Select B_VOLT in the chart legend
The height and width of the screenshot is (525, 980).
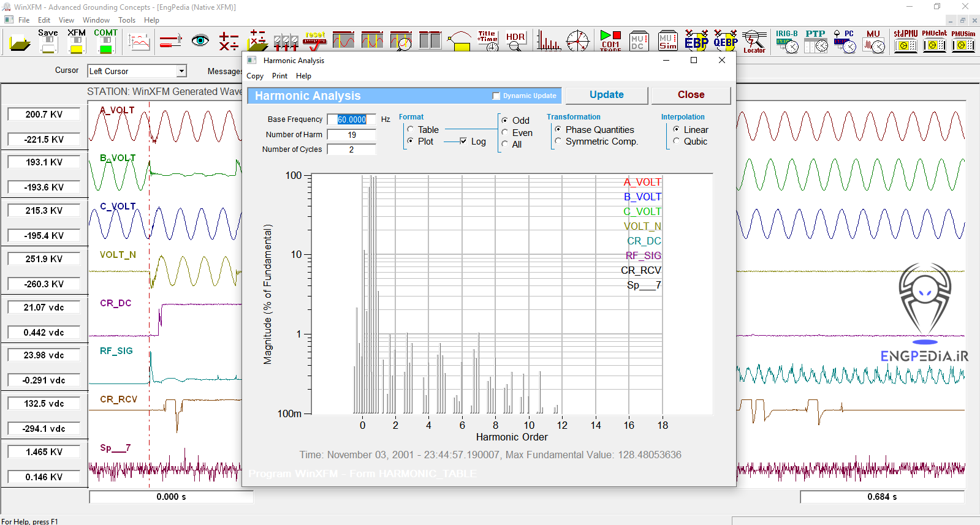(642, 197)
